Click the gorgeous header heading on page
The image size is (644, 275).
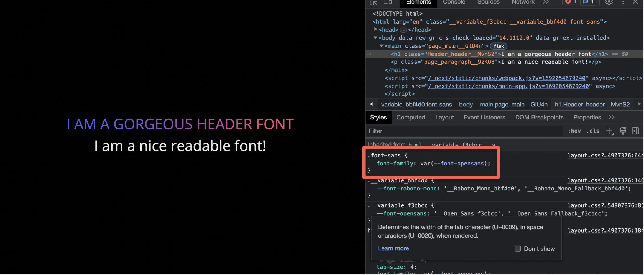point(180,124)
